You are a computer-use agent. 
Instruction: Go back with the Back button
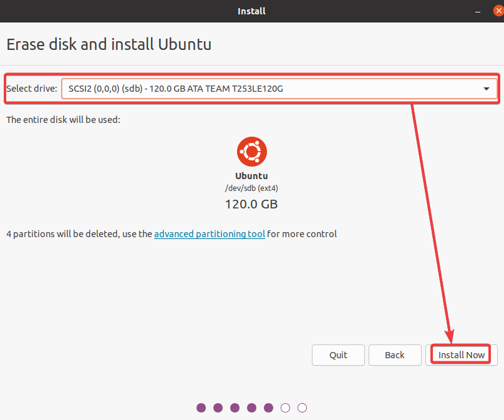click(x=395, y=355)
